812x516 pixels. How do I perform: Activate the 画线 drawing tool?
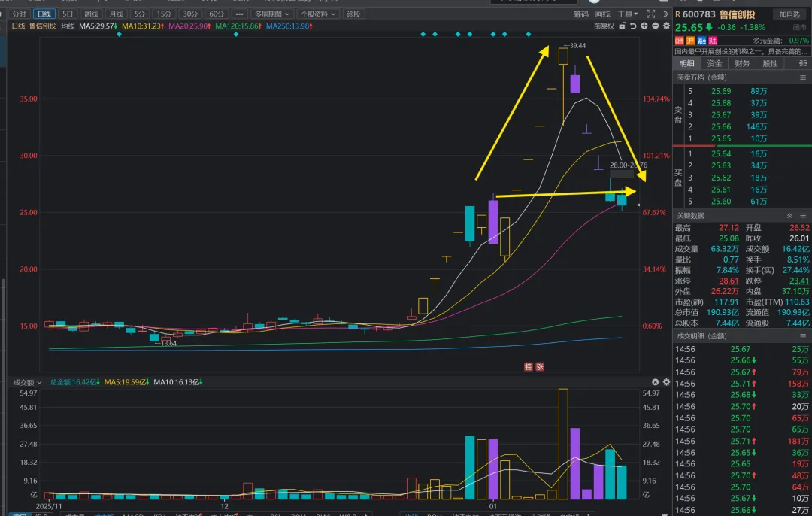(603, 14)
